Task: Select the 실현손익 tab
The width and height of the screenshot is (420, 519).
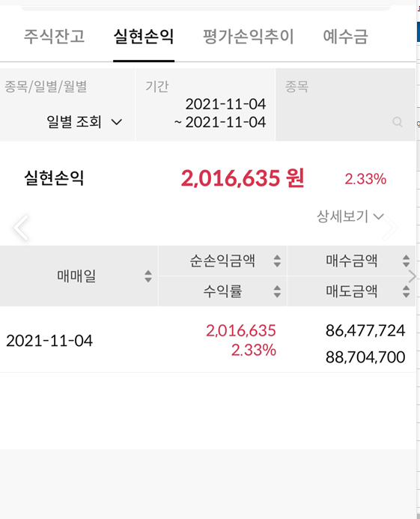Action: click(x=144, y=36)
